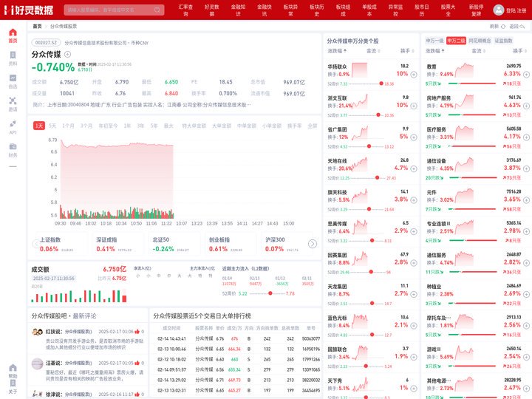532x399 pixels.
Task: Click the user avatar icon in header
Action: (499, 10)
